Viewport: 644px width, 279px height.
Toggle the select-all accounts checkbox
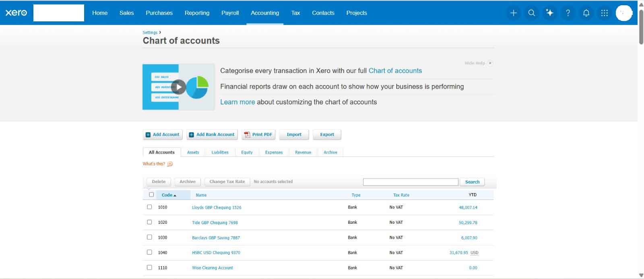151,194
